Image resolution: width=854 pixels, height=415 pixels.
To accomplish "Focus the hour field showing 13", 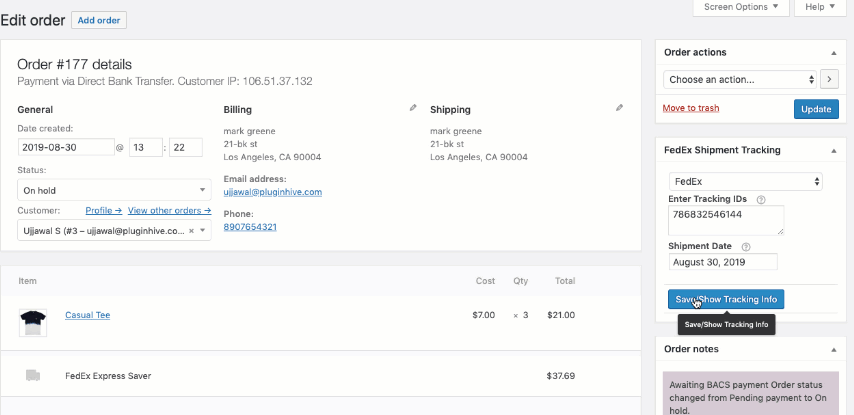I will click(x=145, y=147).
